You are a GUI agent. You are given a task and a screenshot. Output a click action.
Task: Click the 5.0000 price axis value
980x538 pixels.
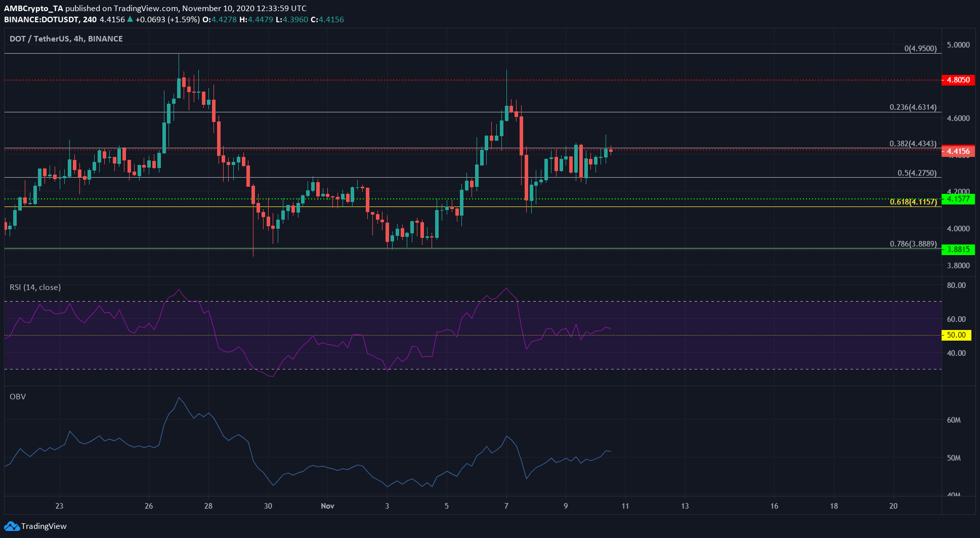point(958,45)
